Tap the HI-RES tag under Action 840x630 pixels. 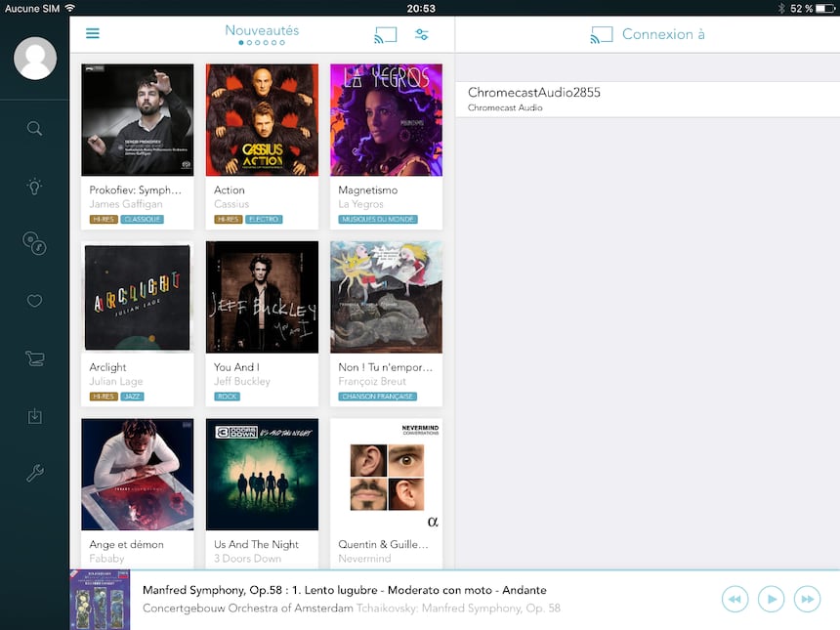(x=229, y=219)
